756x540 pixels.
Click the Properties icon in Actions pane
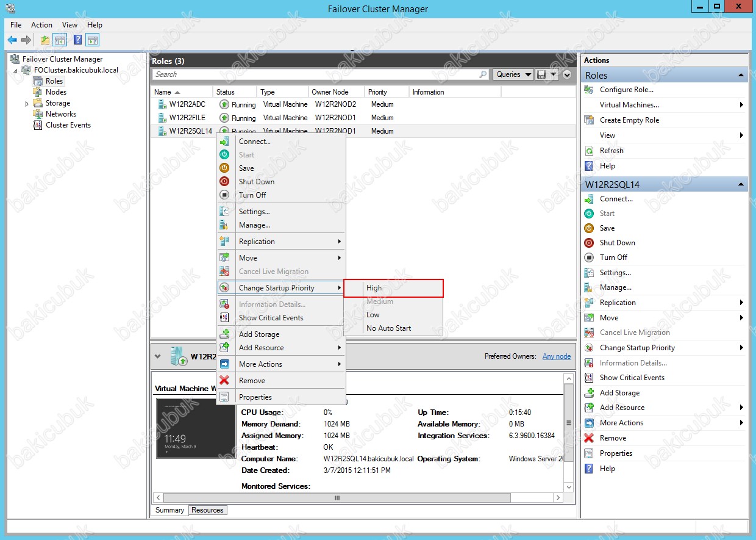[x=589, y=453]
